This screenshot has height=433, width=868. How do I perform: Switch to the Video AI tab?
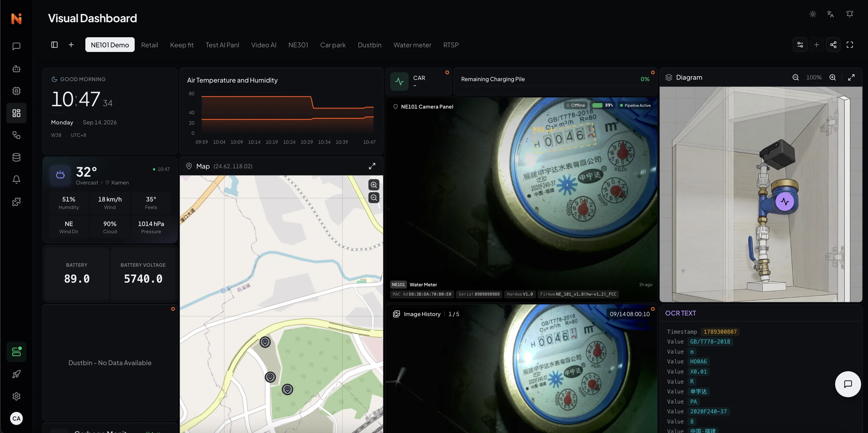[x=264, y=44]
